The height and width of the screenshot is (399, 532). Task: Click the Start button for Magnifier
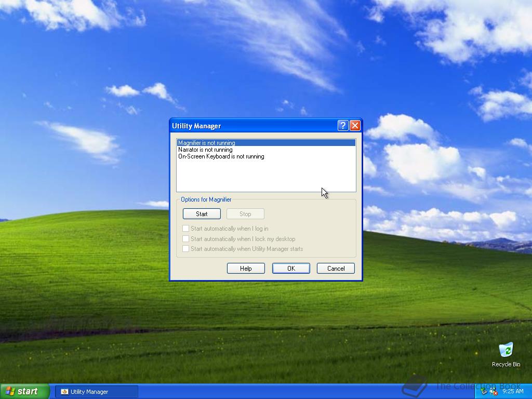(202, 214)
